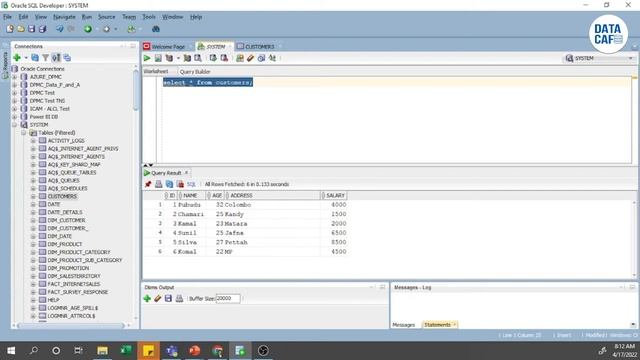
Task: Expand the DPMC Test connection node
Action: [15, 93]
